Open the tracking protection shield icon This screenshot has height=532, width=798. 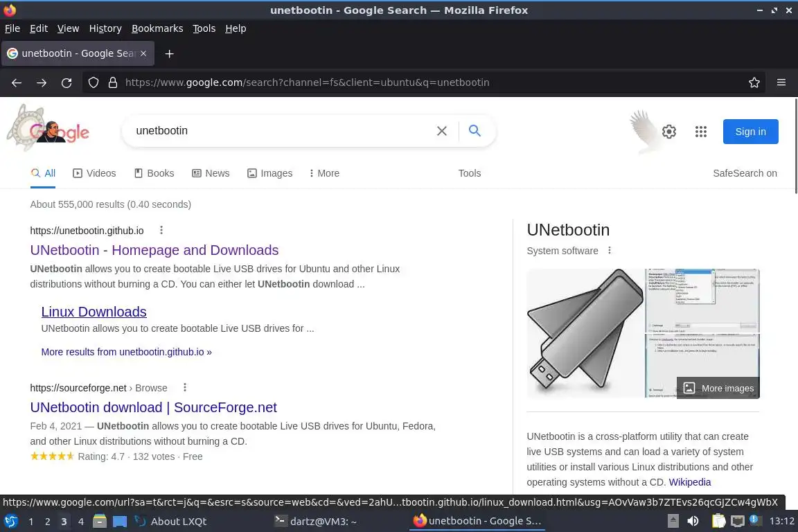(x=93, y=82)
